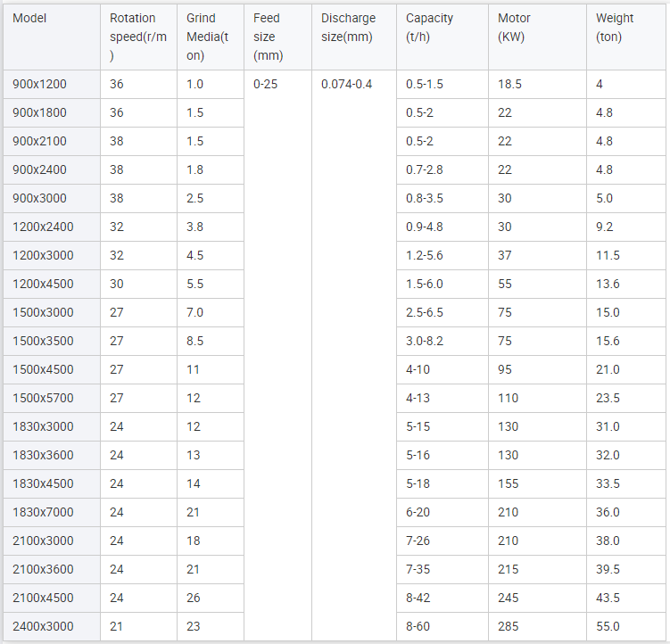Click motor value 245

508,598
